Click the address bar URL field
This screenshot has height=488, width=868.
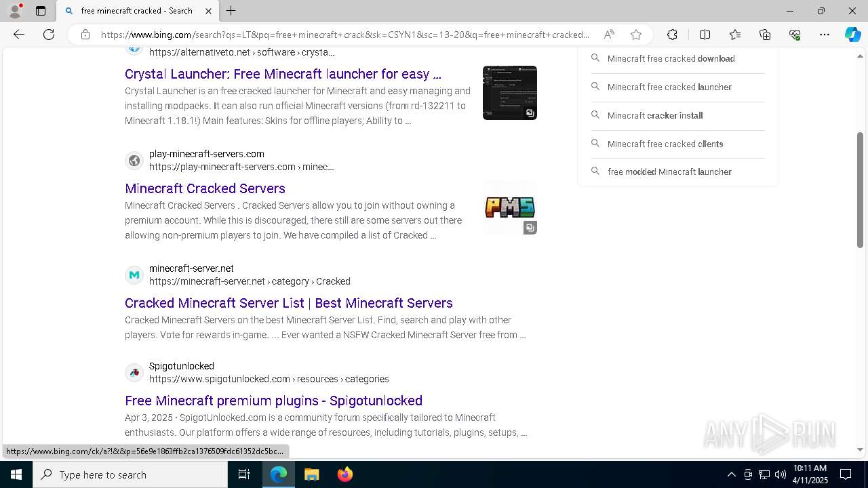[345, 35]
